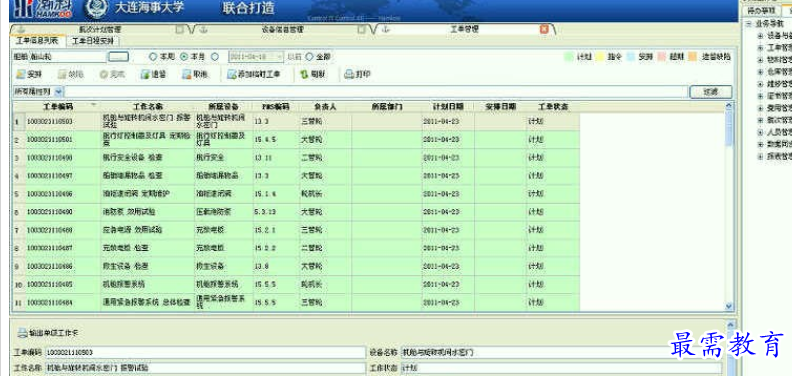Collapse the 业务导航 root tree node

748,24
